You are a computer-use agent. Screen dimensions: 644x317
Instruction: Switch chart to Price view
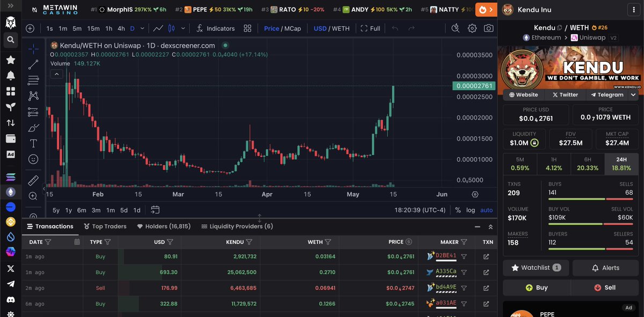[x=272, y=28]
